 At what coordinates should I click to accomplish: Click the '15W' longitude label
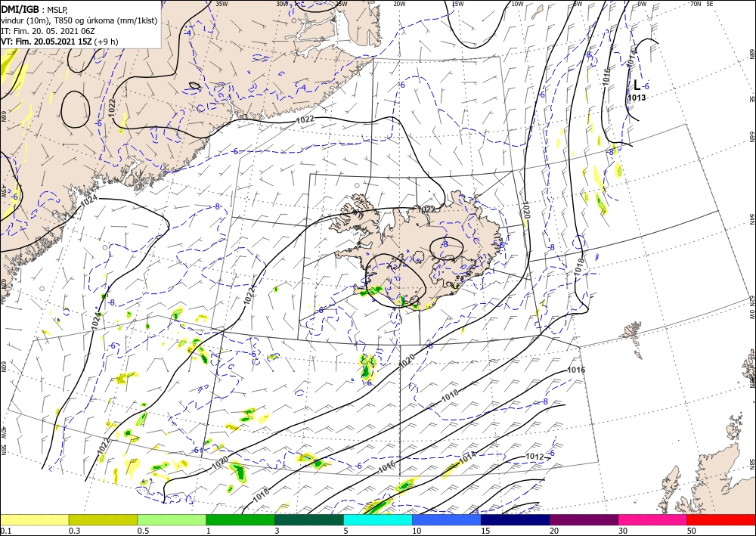click(457, 4)
